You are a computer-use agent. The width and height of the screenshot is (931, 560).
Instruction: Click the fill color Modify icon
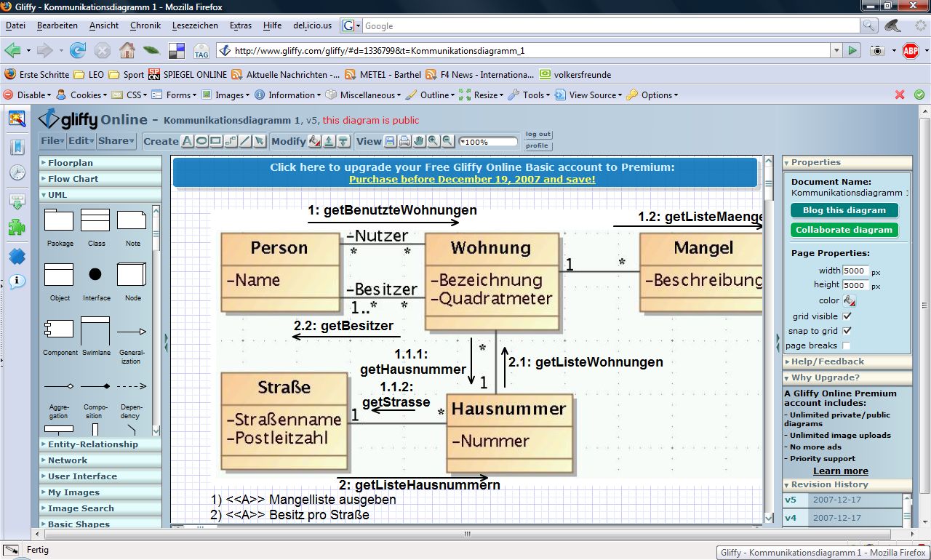315,141
